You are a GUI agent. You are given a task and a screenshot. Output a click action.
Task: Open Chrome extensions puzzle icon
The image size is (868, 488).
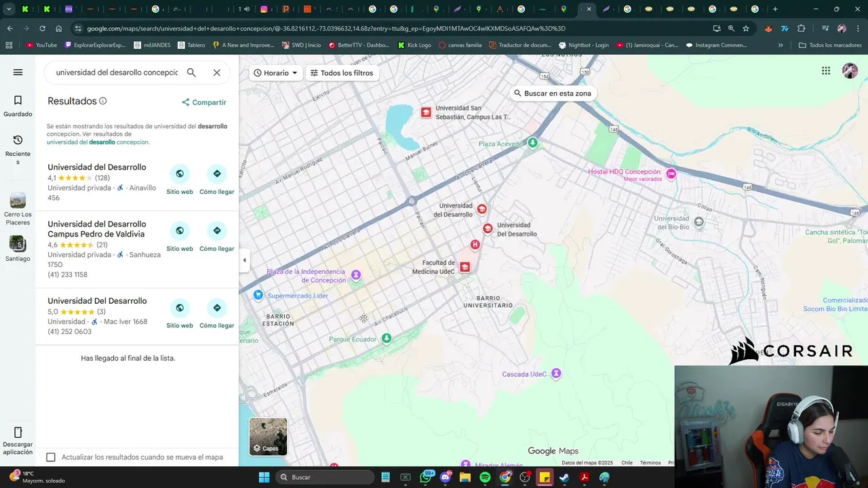tap(802, 28)
